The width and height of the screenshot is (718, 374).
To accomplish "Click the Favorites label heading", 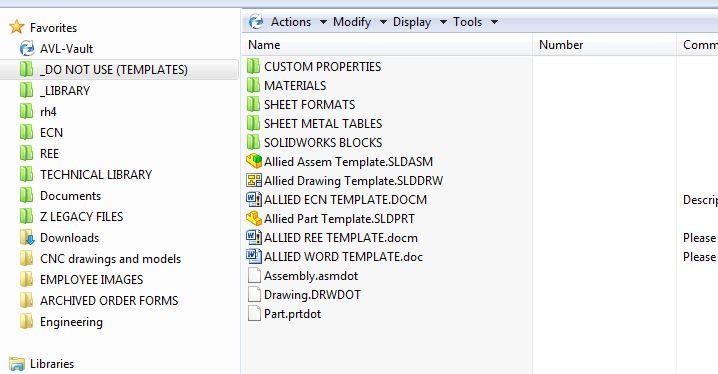I will pos(53,27).
